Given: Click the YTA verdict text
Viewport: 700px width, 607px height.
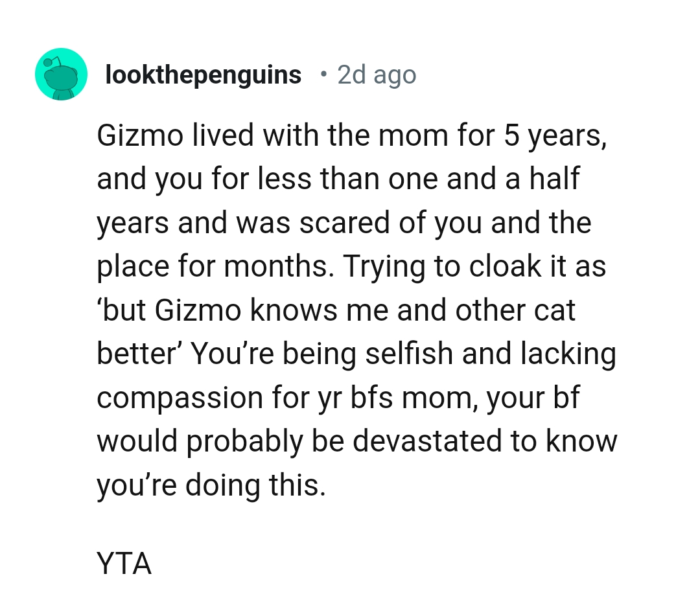Looking at the screenshot, I should point(124,564).
